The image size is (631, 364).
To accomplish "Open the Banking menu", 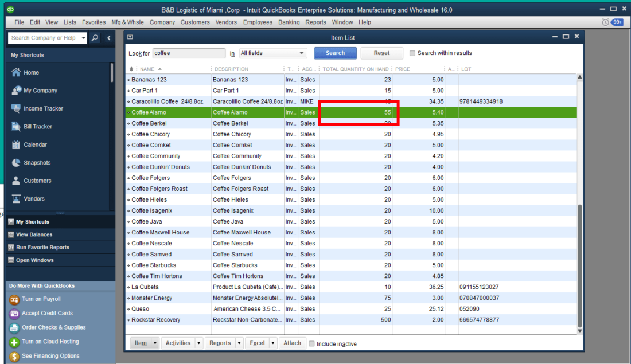I will (x=289, y=22).
